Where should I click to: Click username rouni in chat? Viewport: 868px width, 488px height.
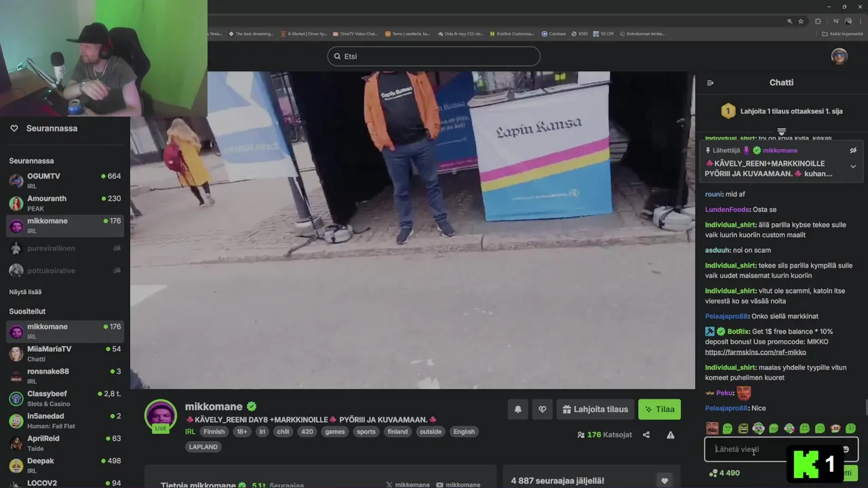click(713, 195)
